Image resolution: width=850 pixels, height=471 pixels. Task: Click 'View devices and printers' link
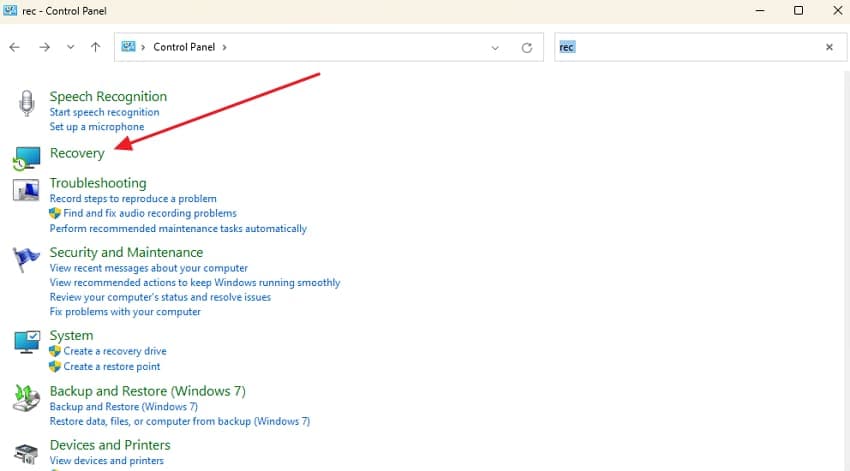107,461
